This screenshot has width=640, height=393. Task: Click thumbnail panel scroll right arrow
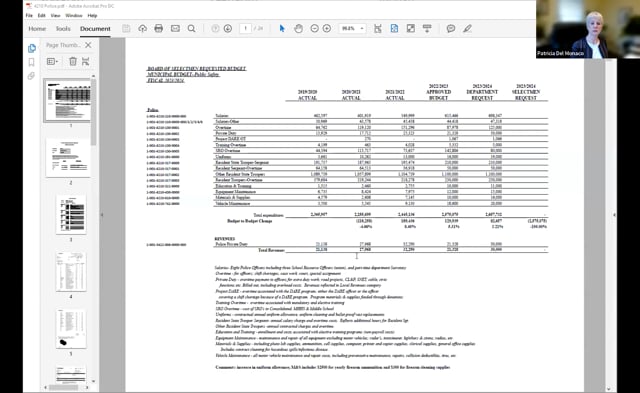pos(87,387)
